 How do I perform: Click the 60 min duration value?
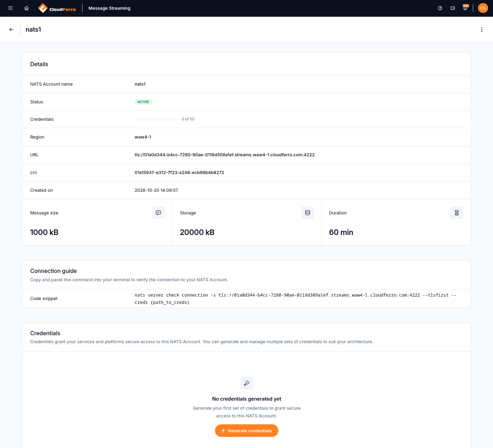click(341, 232)
